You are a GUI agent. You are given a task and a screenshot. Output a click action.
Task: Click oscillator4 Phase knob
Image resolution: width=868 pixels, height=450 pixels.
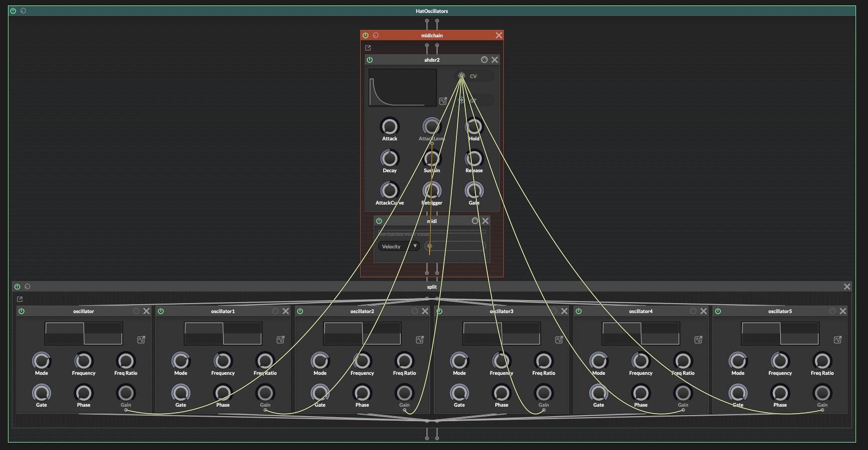click(x=641, y=393)
